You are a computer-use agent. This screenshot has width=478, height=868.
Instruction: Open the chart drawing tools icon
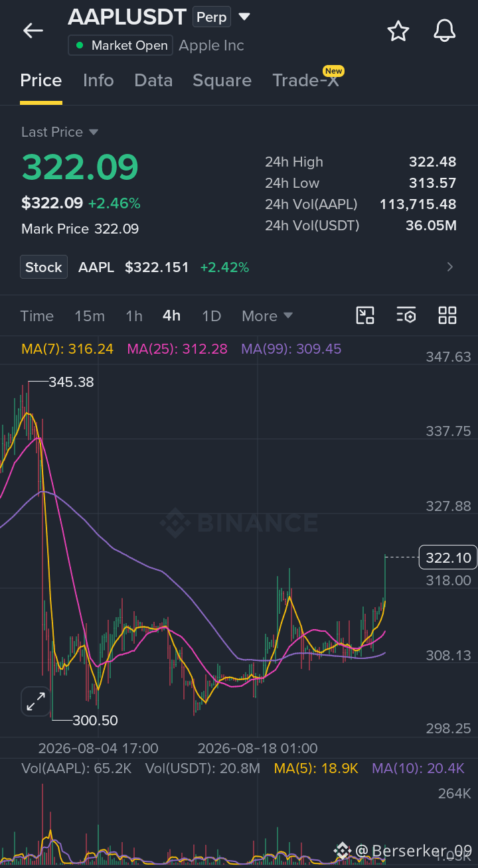coord(365,315)
